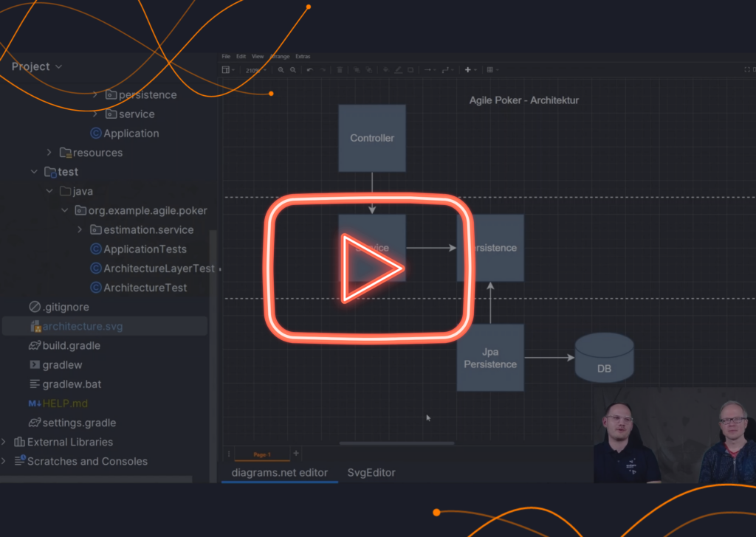The height and width of the screenshot is (537, 756).
Task: Open the Edit menu in diagram editor
Action: pyautogui.click(x=241, y=56)
